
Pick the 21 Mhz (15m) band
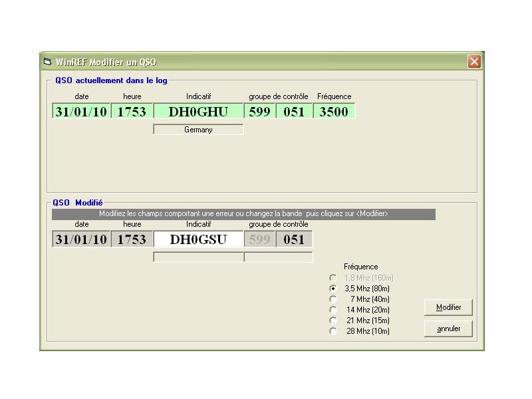tap(333, 321)
